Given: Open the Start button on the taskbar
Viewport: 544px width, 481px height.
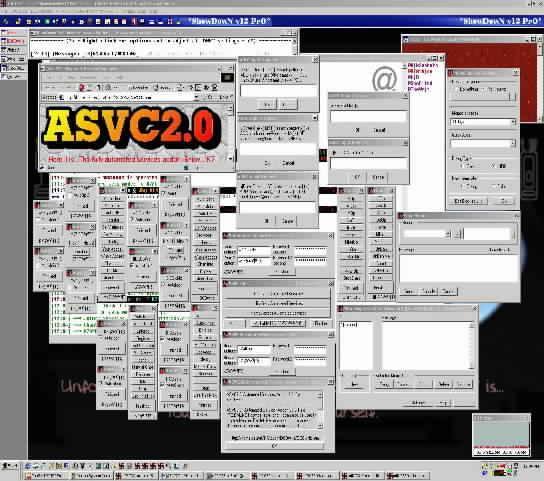Looking at the screenshot, I should click(x=10, y=466).
